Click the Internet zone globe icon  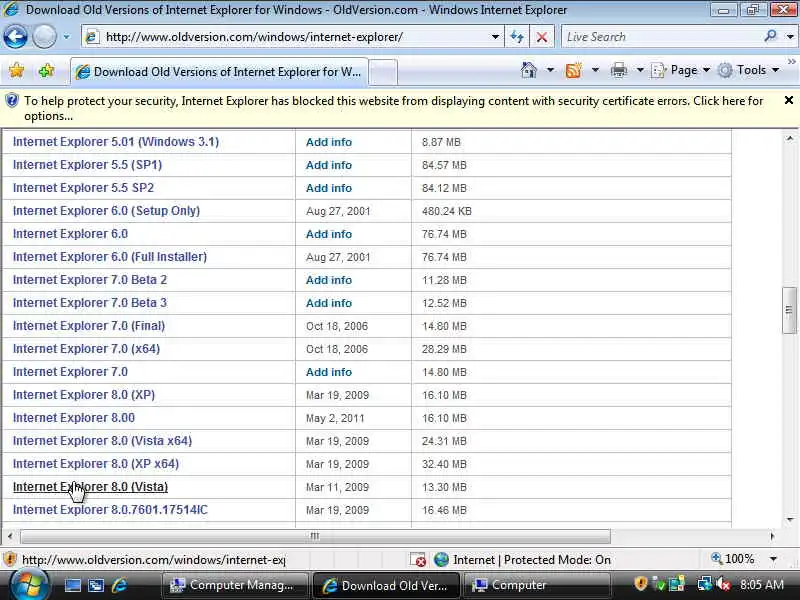point(441,560)
